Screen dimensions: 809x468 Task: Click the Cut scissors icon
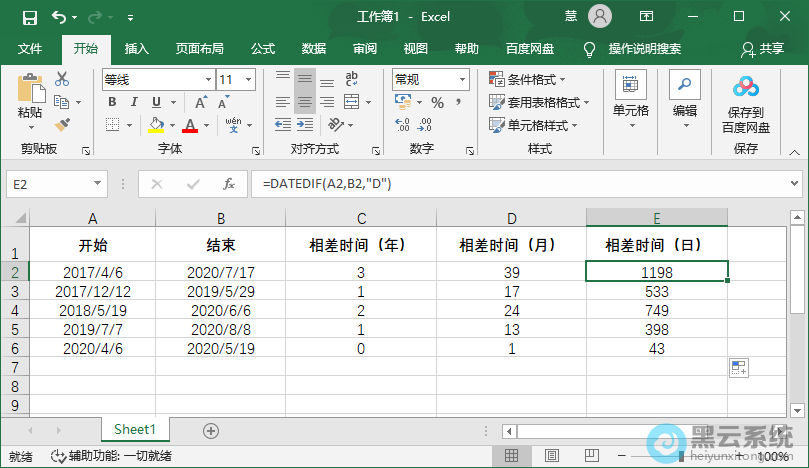[62, 79]
